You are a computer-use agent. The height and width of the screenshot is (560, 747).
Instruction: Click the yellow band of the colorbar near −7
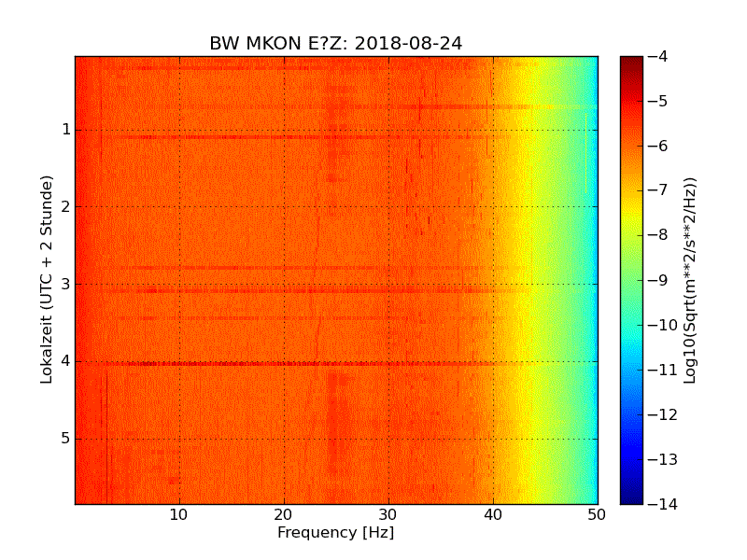(x=631, y=194)
